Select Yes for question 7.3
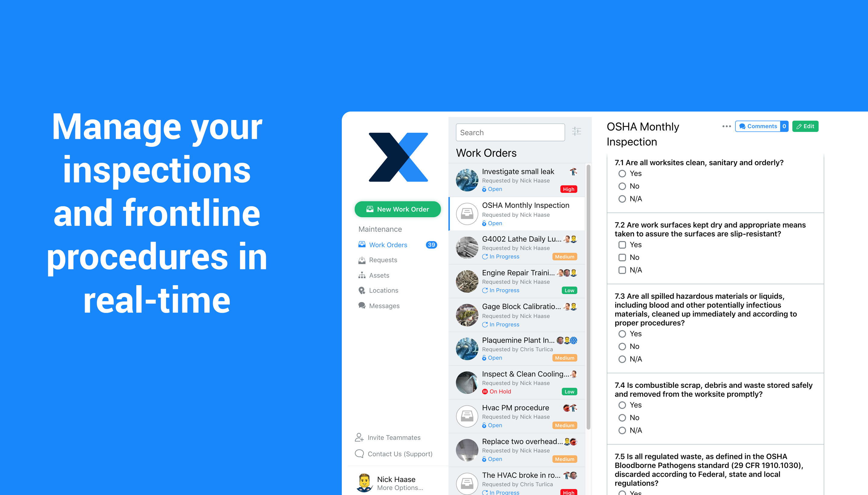This screenshot has height=495, width=868. pos(622,334)
